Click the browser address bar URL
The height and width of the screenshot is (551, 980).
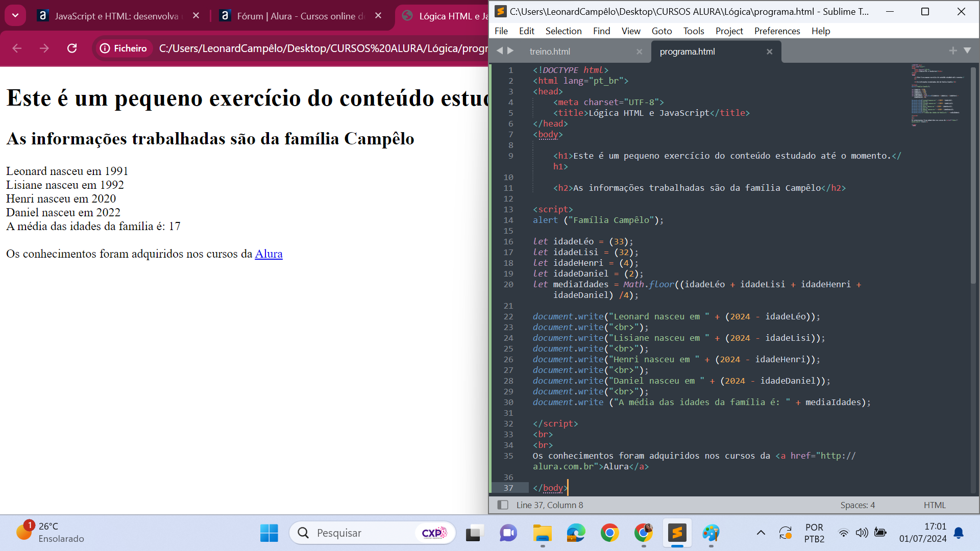[323, 48]
